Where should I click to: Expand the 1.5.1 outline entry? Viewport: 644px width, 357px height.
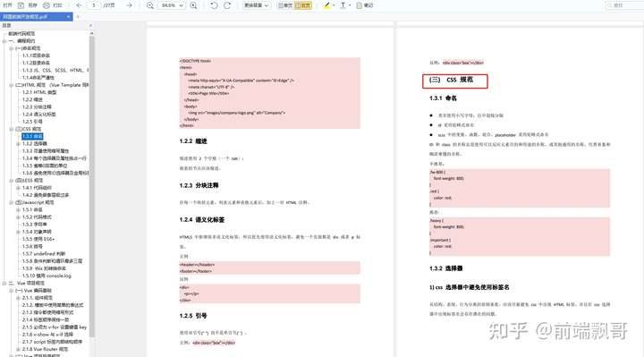(18, 210)
